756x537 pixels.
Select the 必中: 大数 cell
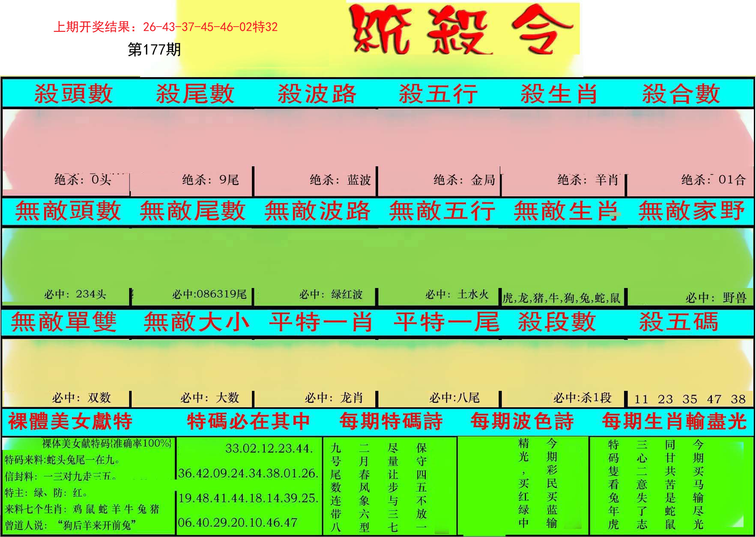coord(209,398)
